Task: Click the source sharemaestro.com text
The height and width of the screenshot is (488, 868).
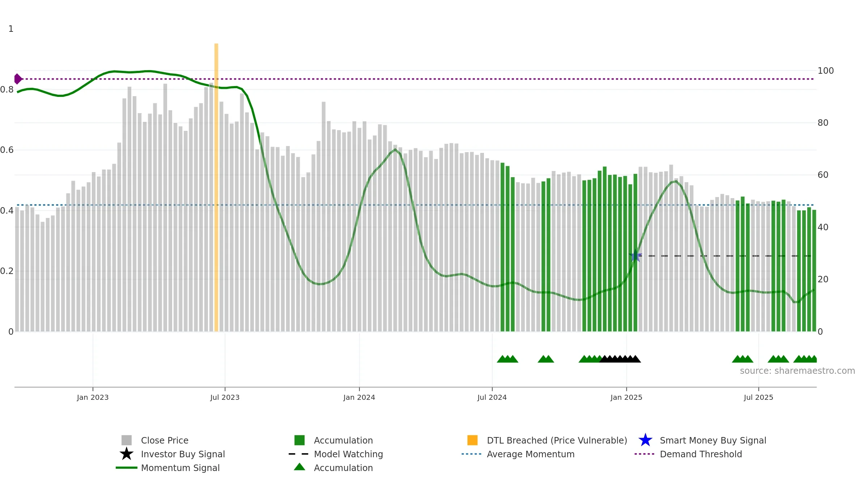Action: pos(797,371)
